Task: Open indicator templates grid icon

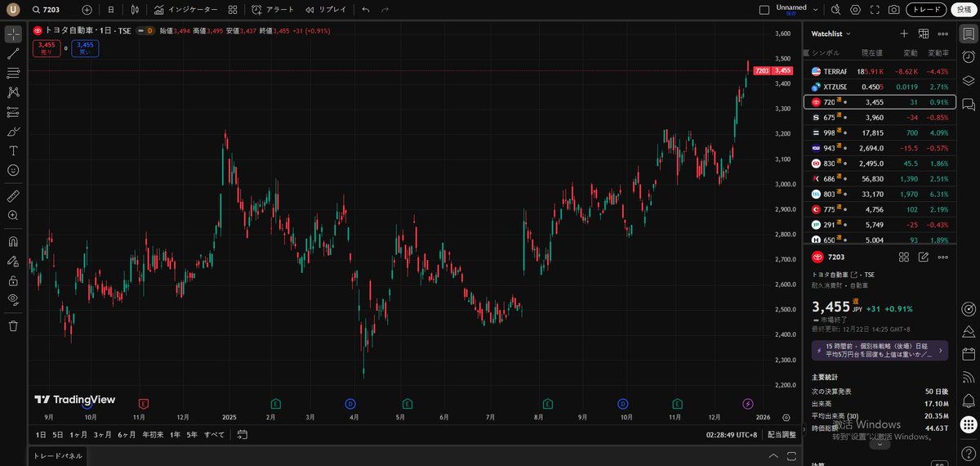Action: (x=233, y=10)
